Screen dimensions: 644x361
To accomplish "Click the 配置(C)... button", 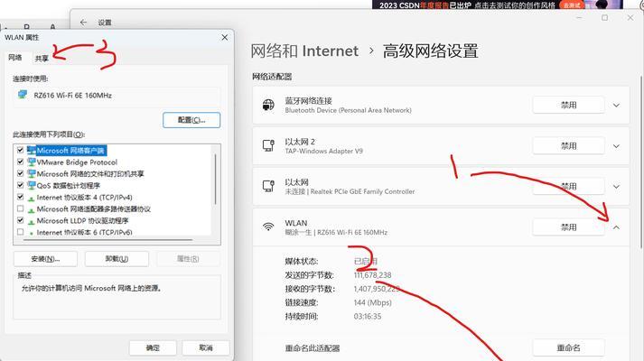I will tap(191, 120).
